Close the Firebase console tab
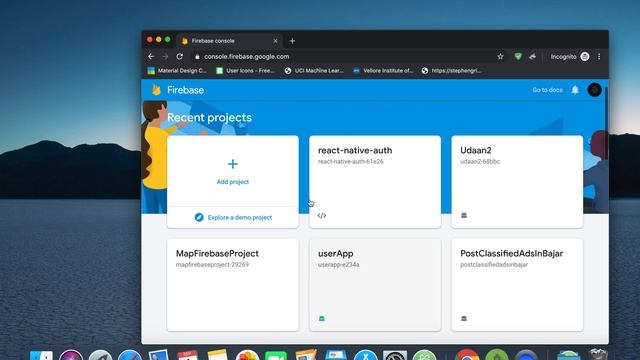The width and height of the screenshot is (640, 360). coord(275,41)
